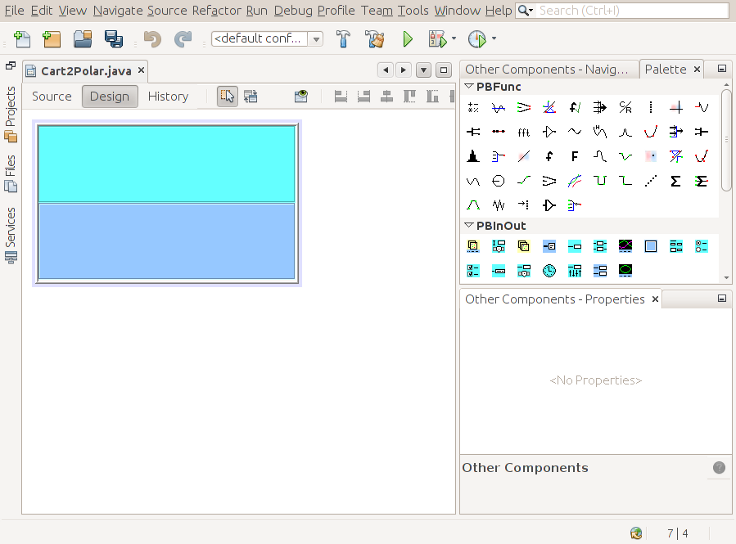Toggle Selection Mode in designer toolbar
The width and height of the screenshot is (736, 544).
pos(227,96)
